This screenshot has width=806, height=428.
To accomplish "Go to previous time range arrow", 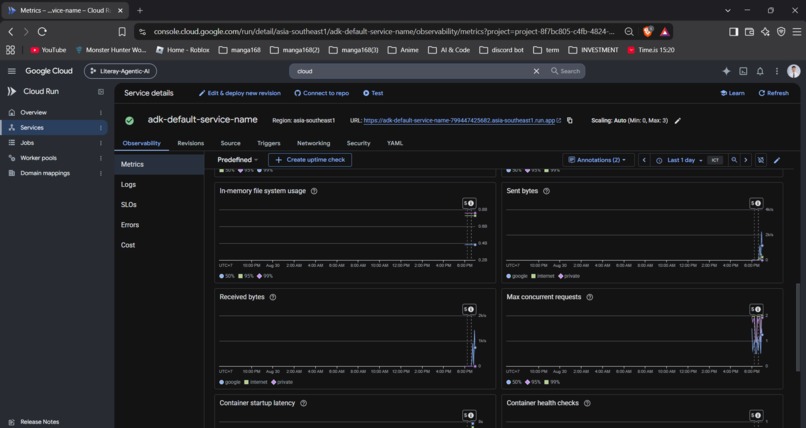I will 644,160.
